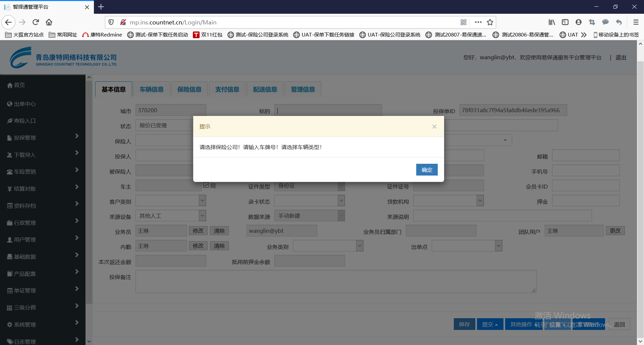Open the 录卡状态 dropdown

click(310, 201)
